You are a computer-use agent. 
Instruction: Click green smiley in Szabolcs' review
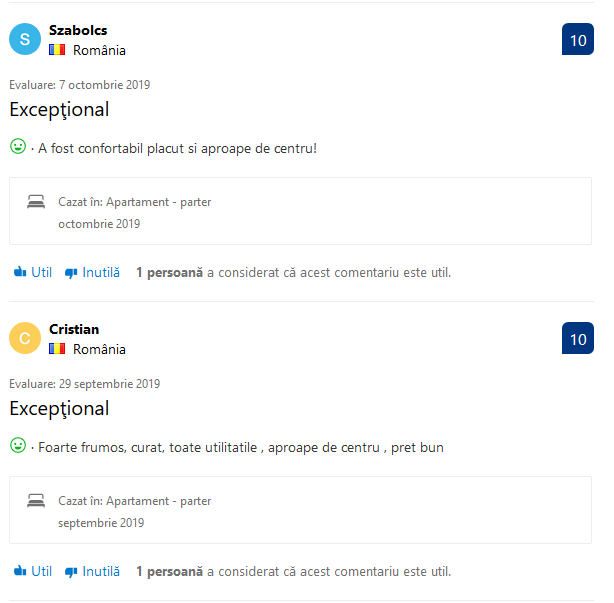[x=18, y=146]
